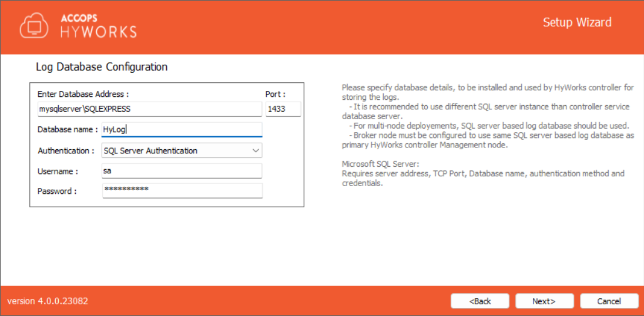Click the 'Database name :' label
This screenshot has height=316, width=644.
click(68, 130)
